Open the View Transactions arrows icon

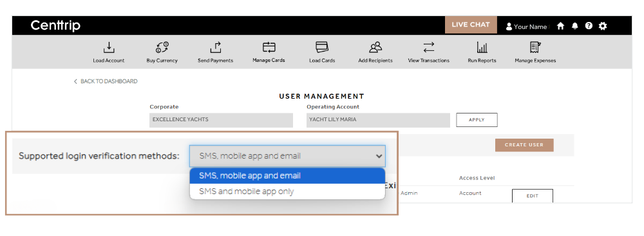click(x=428, y=47)
